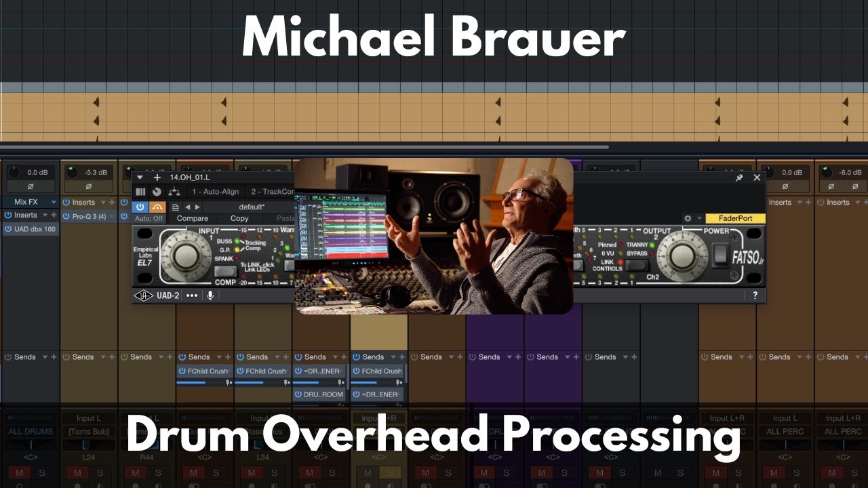Toggle the blue plugin bypass power button
The image size is (868, 488).
[x=140, y=207]
